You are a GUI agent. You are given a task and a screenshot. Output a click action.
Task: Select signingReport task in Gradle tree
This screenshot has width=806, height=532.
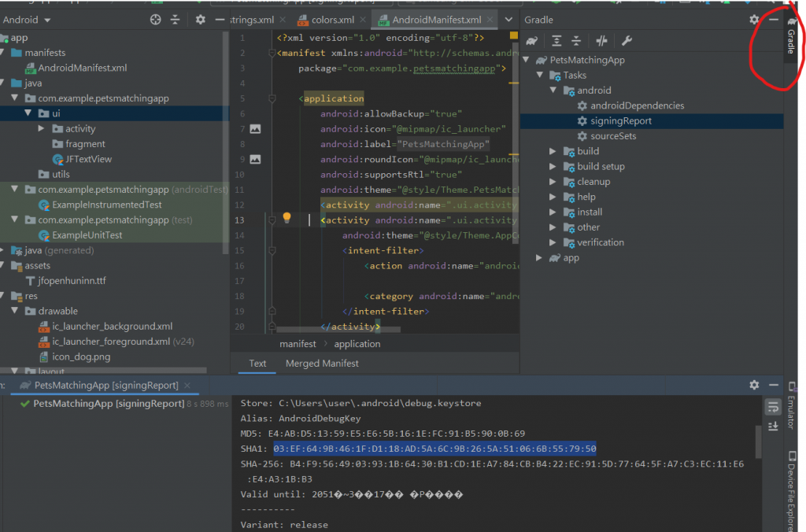[620, 121]
